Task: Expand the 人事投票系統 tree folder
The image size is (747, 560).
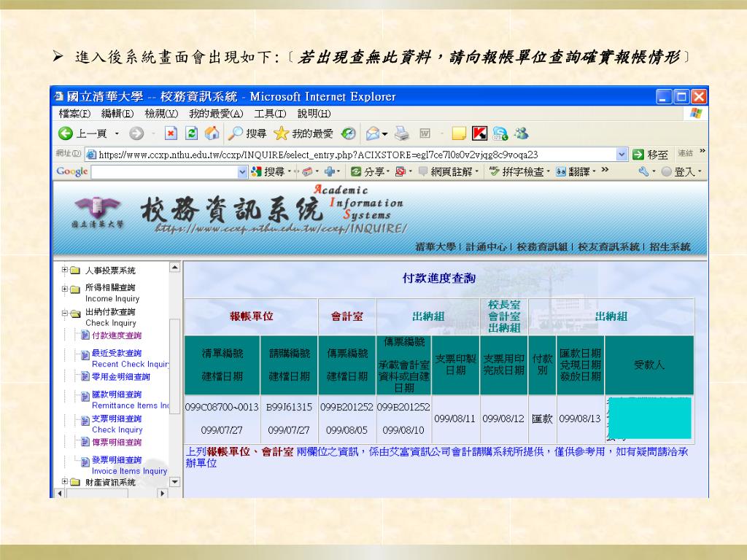Action: coord(65,270)
